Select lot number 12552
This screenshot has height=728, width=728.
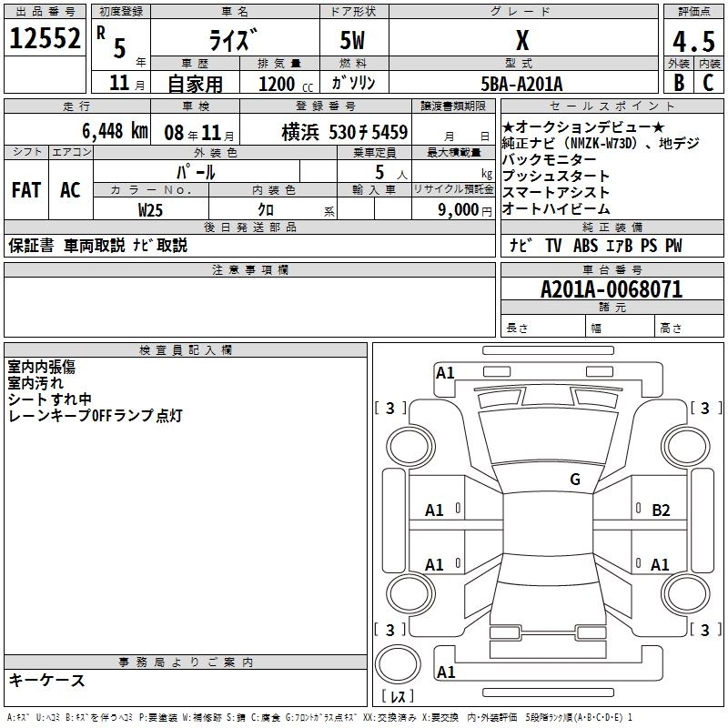pyautogui.click(x=45, y=38)
